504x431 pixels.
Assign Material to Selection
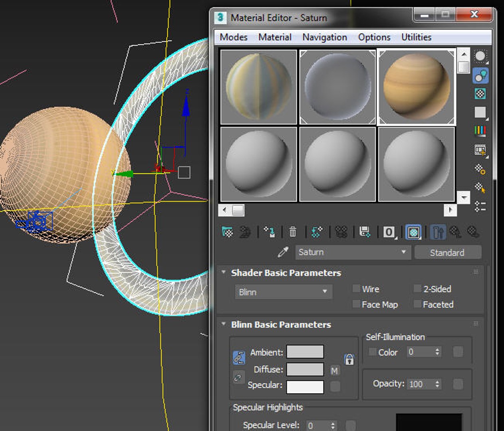(x=270, y=232)
